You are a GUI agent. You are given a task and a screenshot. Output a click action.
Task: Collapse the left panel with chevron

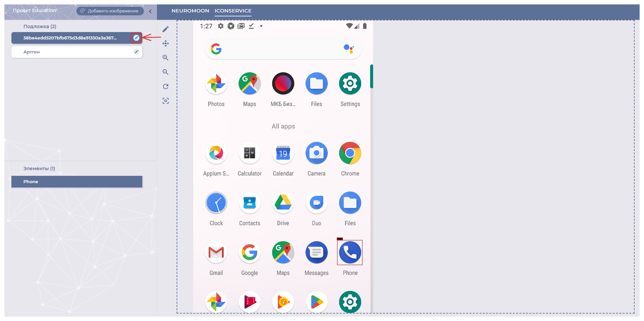click(x=150, y=11)
